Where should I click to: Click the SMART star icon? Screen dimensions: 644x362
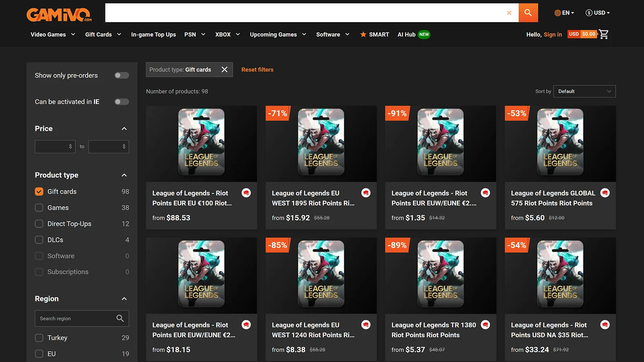coord(363,34)
